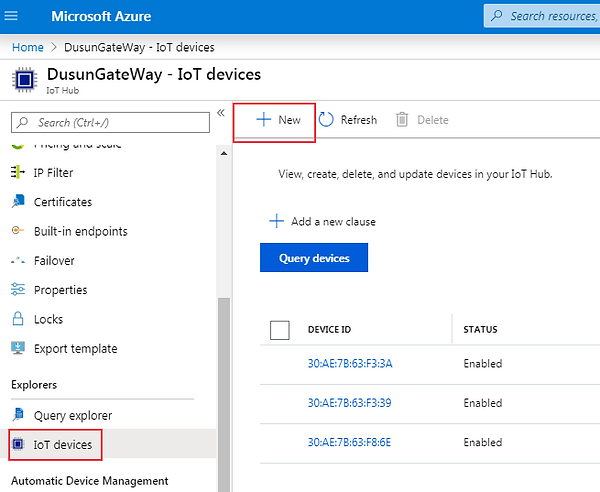Click the plus icon of Add a new clause
Screen dimensions: 600x492
(x=276, y=221)
